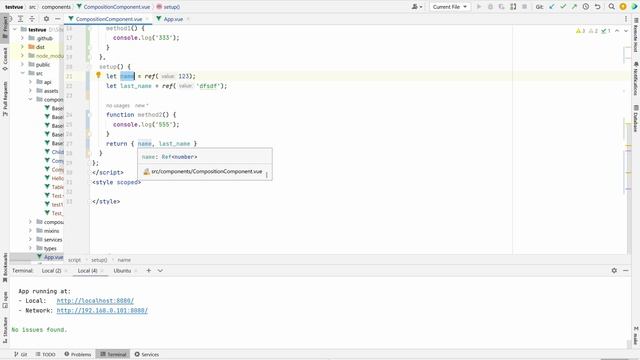Click the Git update project arrow icon
Screen dimensions: 640x360
pyautogui.click(x=552, y=7)
